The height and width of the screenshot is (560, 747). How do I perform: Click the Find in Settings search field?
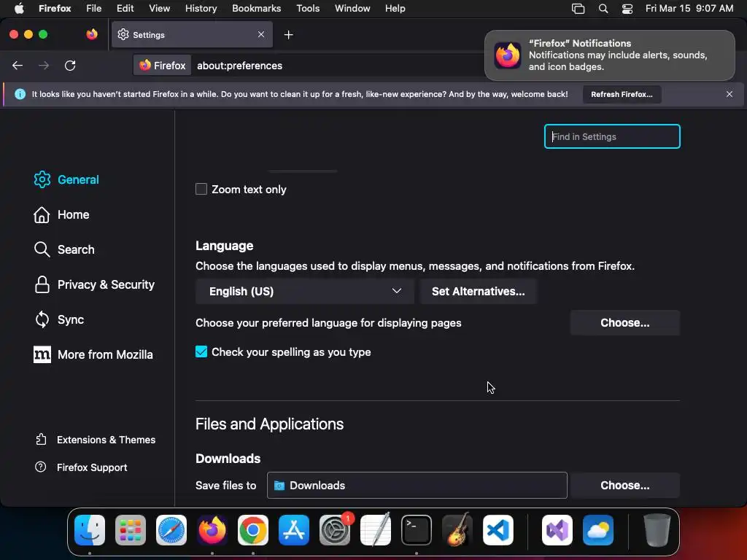[x=612, y=136]
